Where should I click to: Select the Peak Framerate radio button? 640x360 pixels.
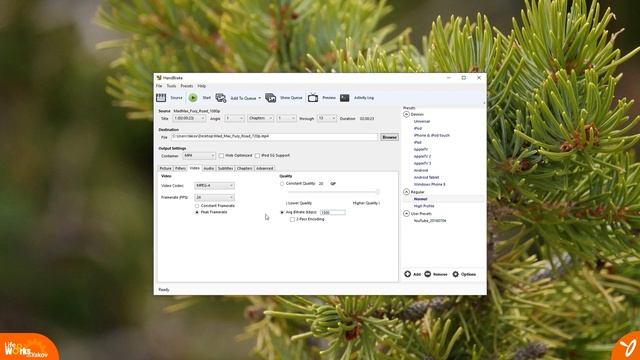point(197,212)
